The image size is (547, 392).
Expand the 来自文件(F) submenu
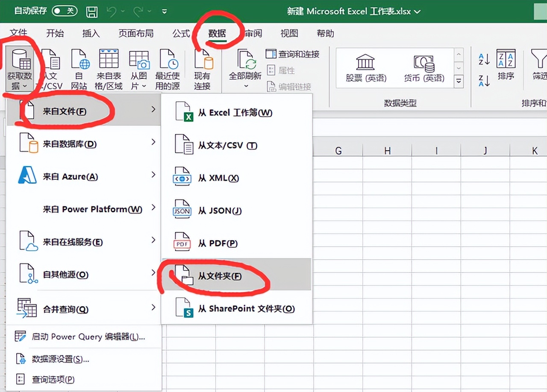point(84,110)
